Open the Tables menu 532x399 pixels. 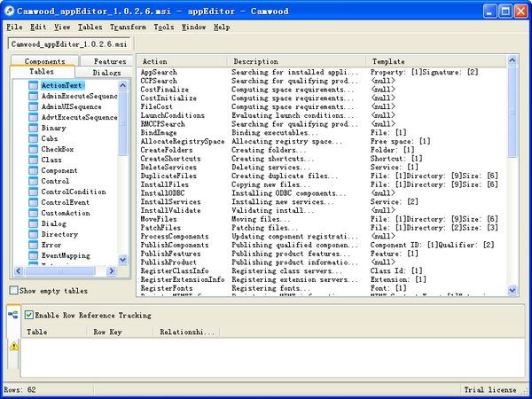coord(90,27)
